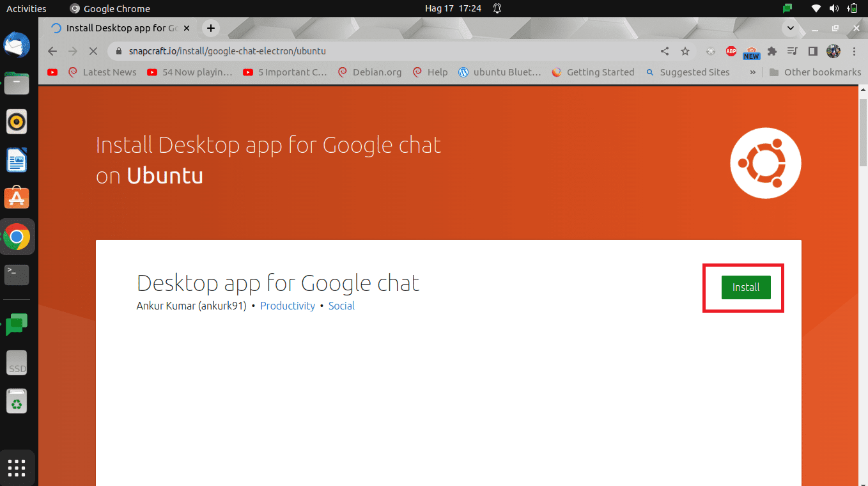This screenshot has height=486, width=868.
Task: Switch to Chrome in the dock
Action: coord(17,237)
